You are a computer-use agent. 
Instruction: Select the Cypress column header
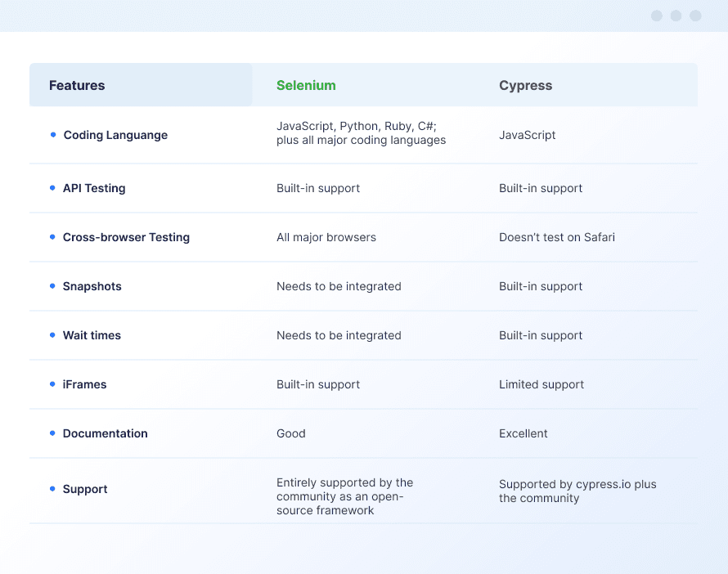[526, 85]
